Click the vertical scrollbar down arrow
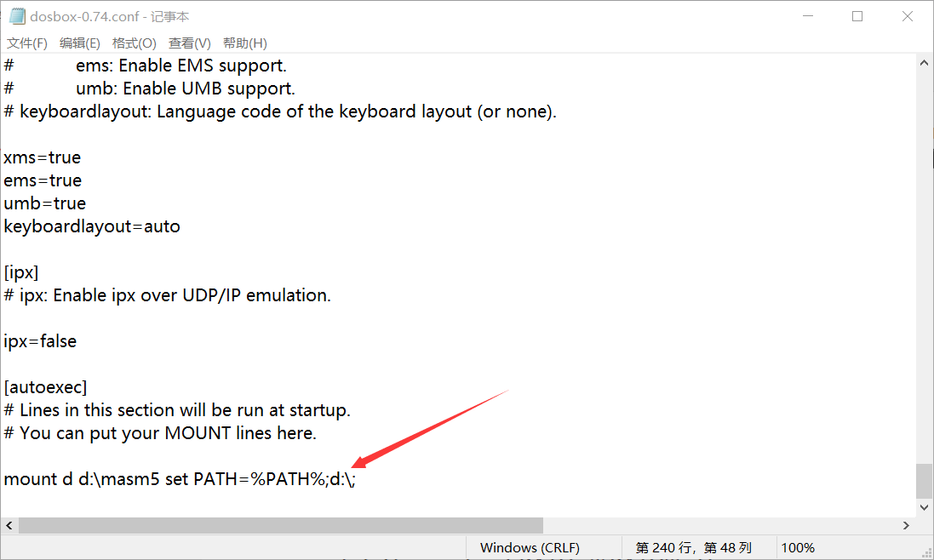 [x=924, y=507]
